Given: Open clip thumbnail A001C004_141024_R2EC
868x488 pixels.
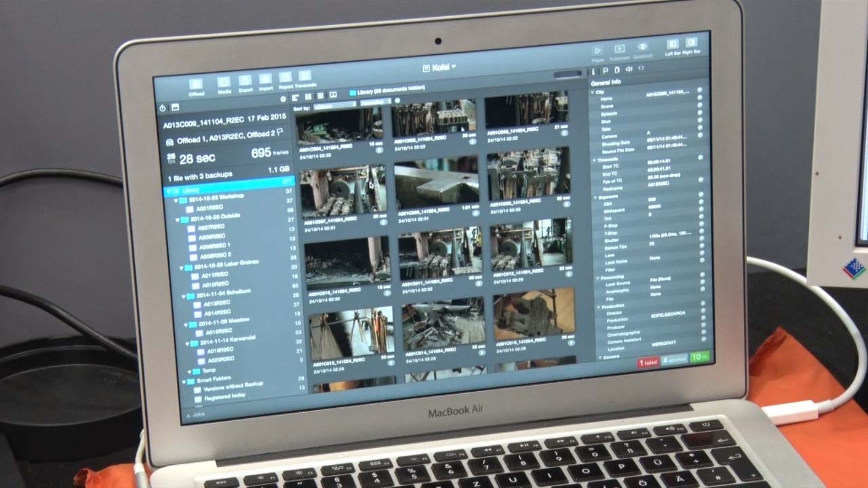Looking at the screenshot, I should click(339, 125).
